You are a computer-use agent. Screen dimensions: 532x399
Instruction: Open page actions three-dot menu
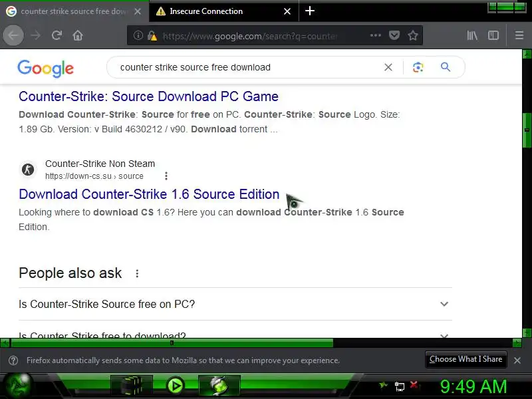pyautogui.click(x=375, y=35)
